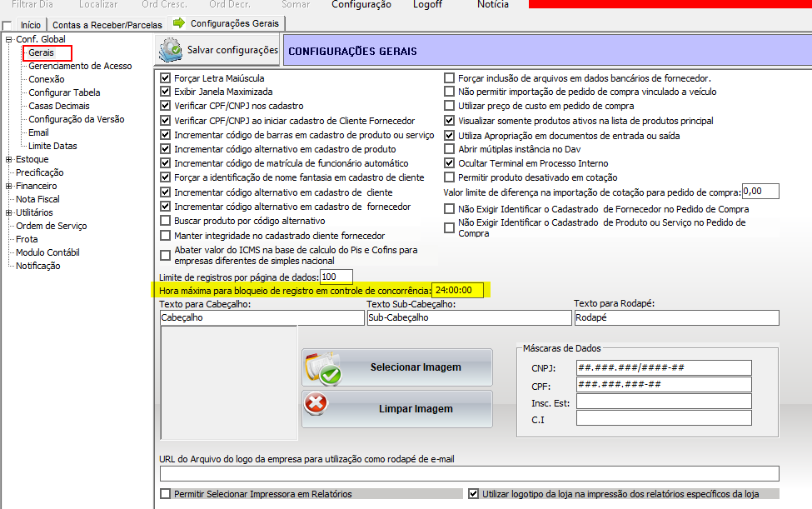
Task: Toggle Forçar Letra Maiúscula checkbox
Action: (165, 78)
